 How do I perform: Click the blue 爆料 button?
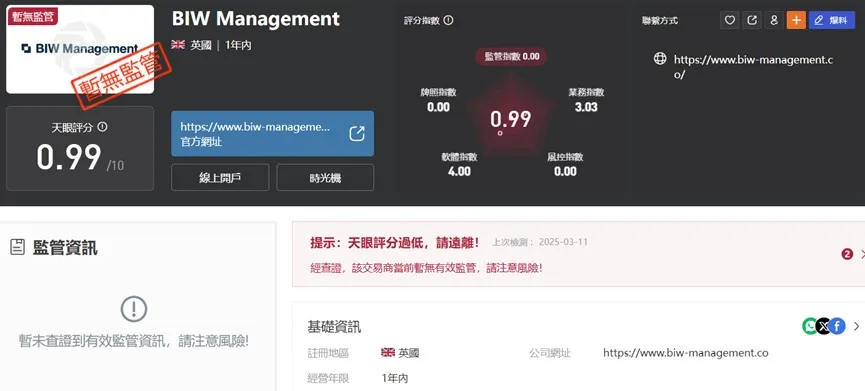[x=831, y=20]
